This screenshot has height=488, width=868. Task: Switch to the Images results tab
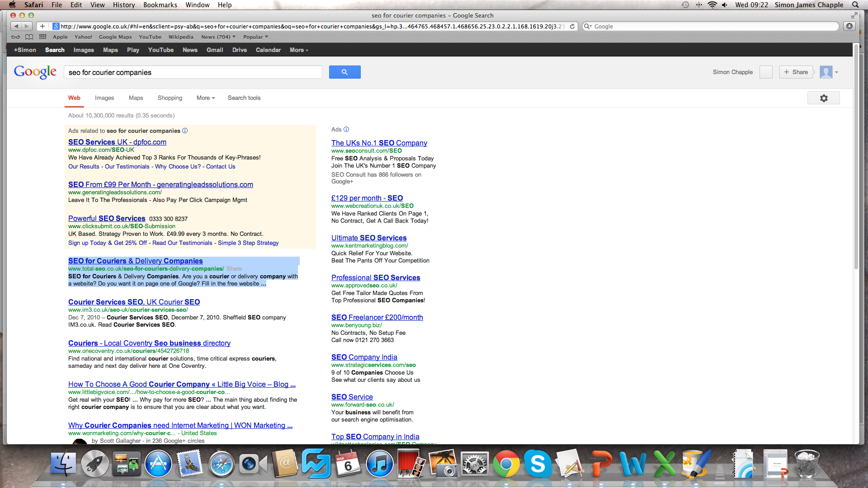click(104, 98)
